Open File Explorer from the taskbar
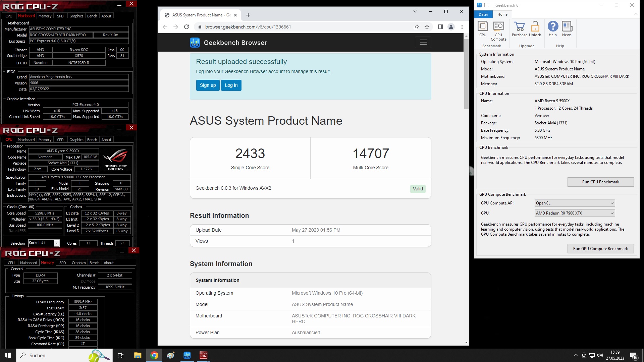Screen dimensions: 644x362 point(138,355)
